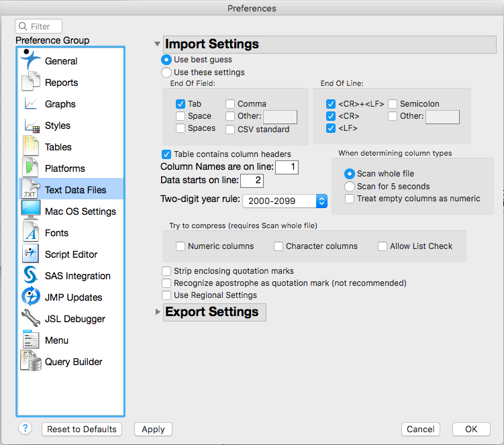Uncheck Table contains column headers
The height and width of the screenshot is (445, 504).
click(166, 154)
